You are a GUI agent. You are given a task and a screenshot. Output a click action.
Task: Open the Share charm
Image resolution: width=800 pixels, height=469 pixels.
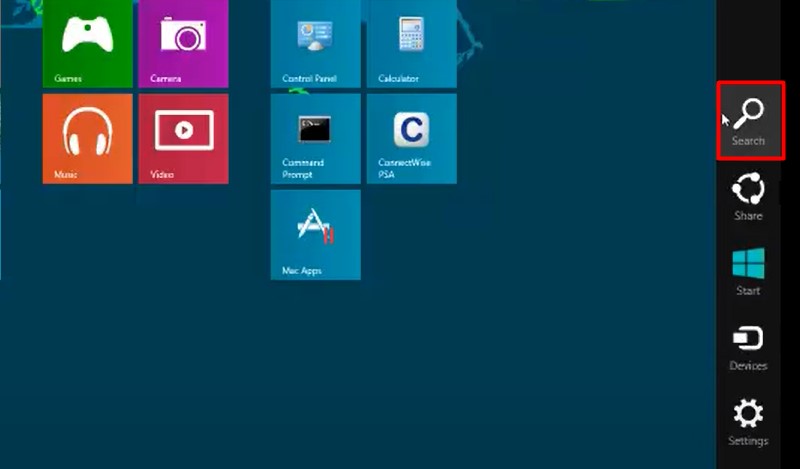748,196
